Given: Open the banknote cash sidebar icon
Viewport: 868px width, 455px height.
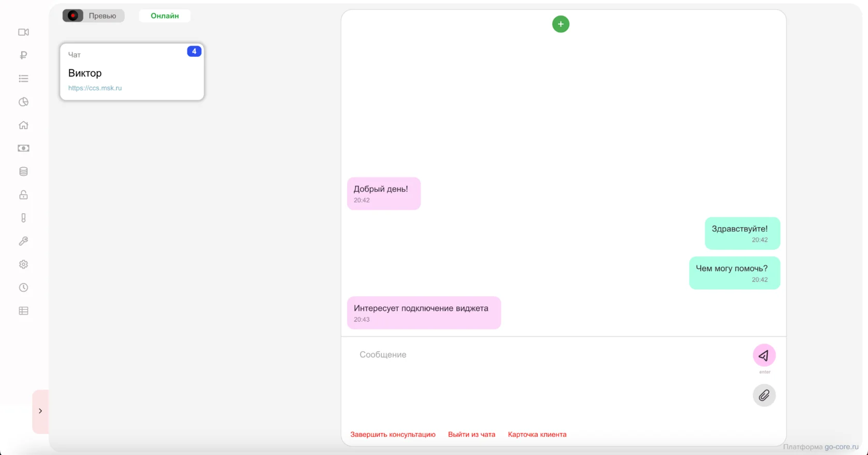Looking at the screenshot, I should click(x=24, y=148).
